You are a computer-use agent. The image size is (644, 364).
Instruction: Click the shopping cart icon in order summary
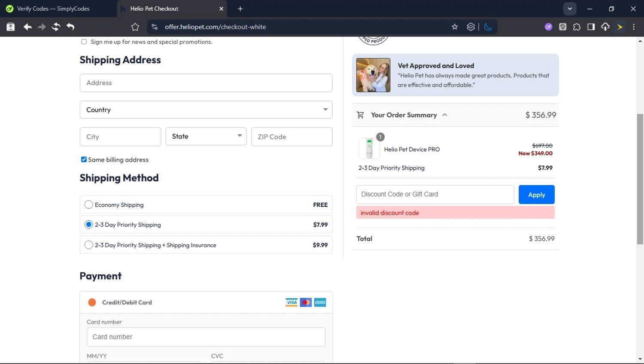click(360, 115)
